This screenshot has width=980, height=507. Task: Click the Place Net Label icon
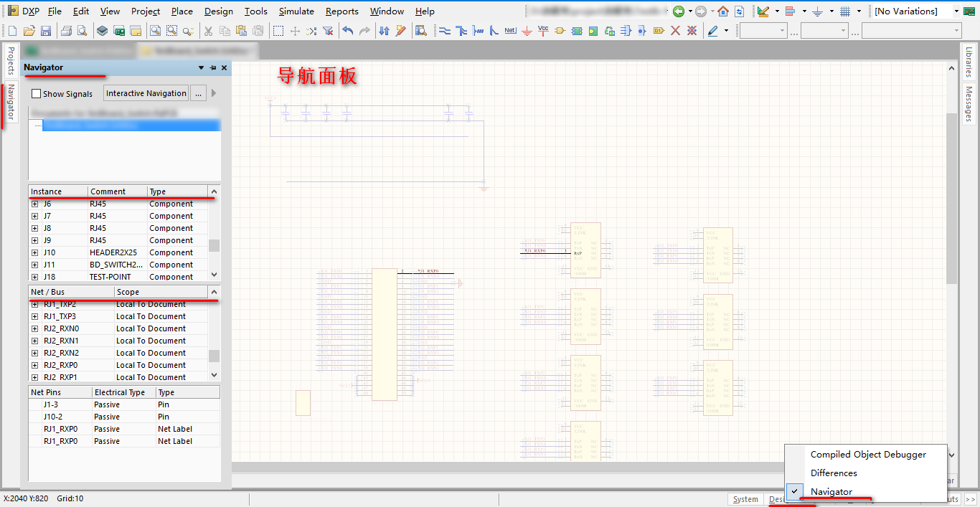point(510,31)
